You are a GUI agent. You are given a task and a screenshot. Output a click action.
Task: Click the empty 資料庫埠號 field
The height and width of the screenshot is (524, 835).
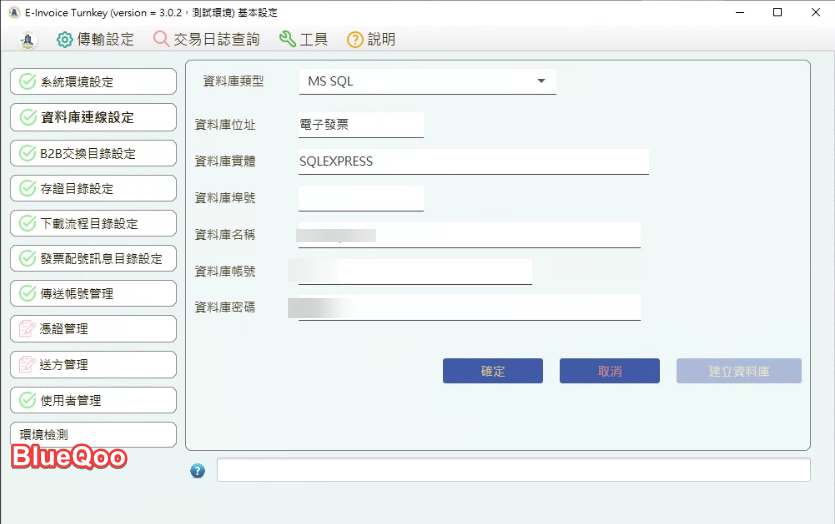(360, 198)
